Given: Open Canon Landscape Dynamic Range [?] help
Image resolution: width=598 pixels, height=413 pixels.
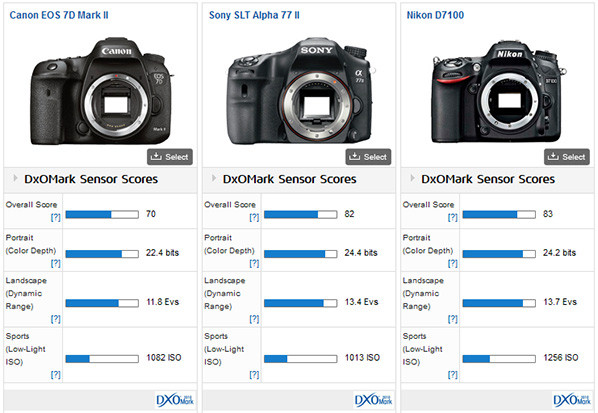Looking at the screenshot, I should (56, 319).
